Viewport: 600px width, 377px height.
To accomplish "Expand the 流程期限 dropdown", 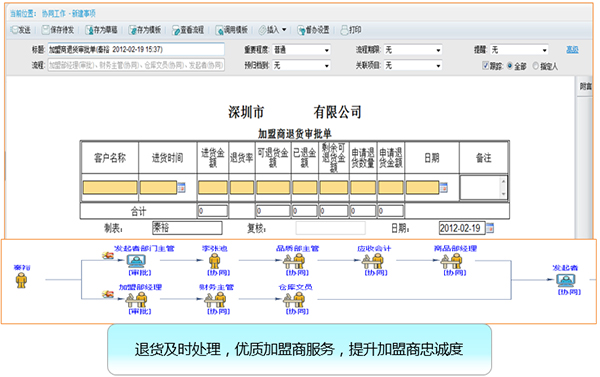I will tap(413, 50).
